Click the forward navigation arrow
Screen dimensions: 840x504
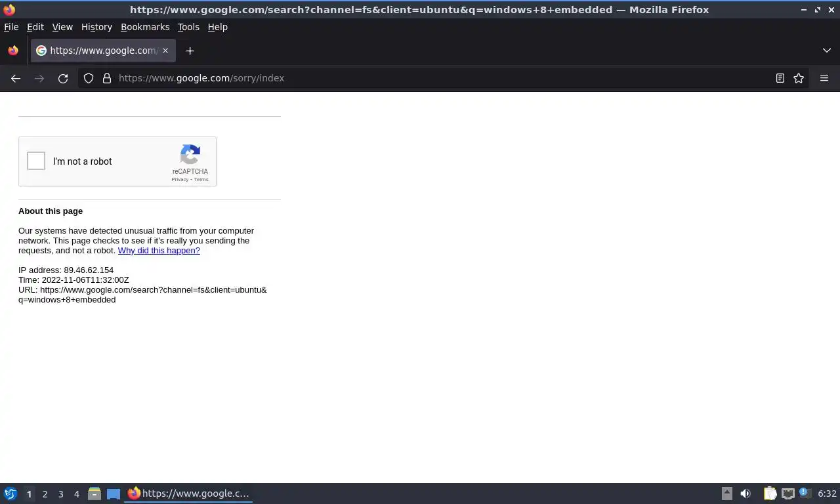39,78
